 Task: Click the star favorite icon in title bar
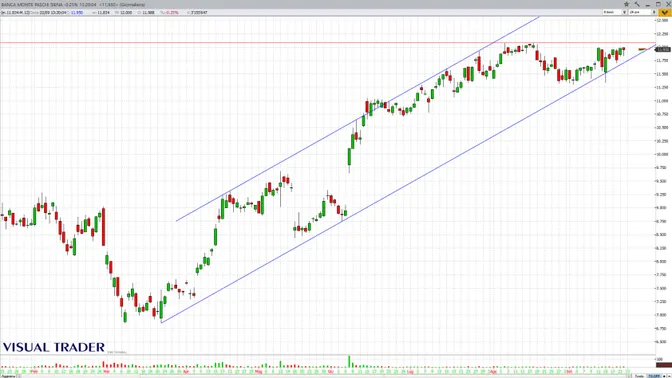[x=627, y=4]
